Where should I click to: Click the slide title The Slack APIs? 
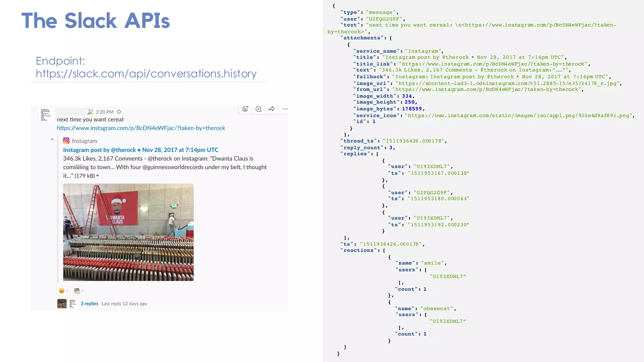[96, 21]
